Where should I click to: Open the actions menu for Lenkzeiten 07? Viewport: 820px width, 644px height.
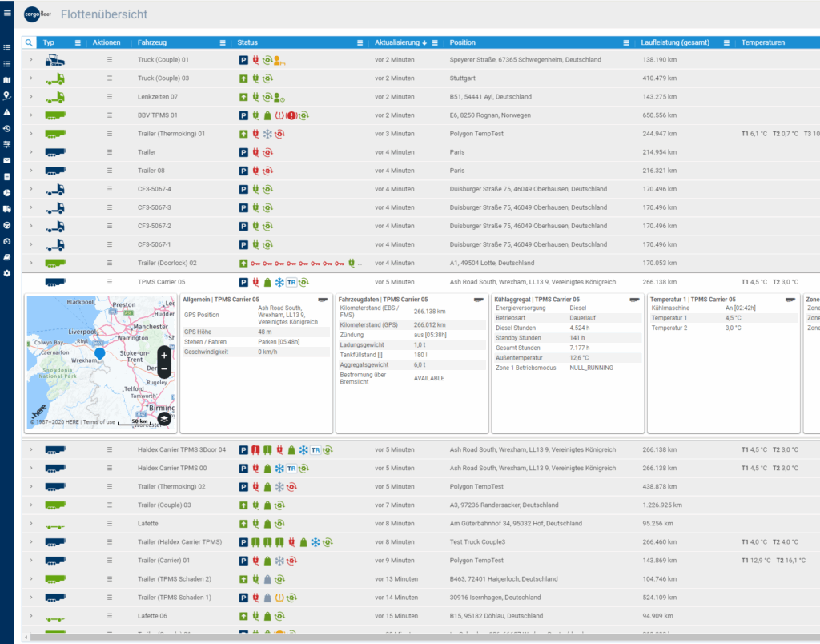[110, 97]
